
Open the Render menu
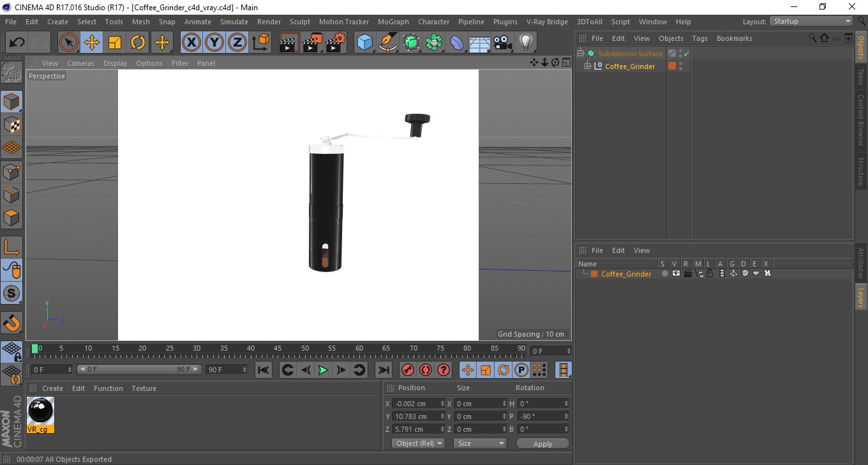point(269,22)
